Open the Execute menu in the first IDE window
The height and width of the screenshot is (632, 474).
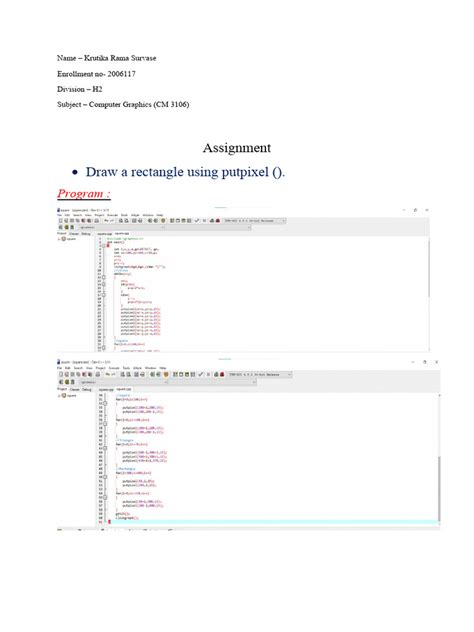[x=112, y=215]
